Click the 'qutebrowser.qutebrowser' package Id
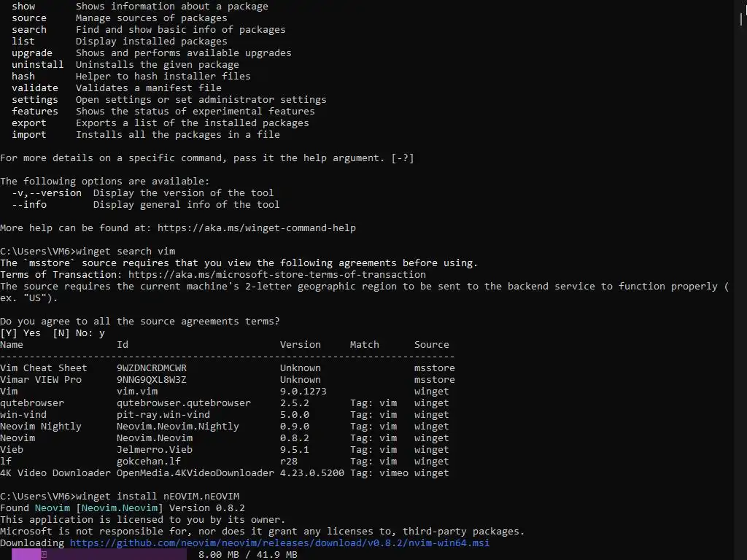Screen dimensions: 747x560 (x=183, y=402)
